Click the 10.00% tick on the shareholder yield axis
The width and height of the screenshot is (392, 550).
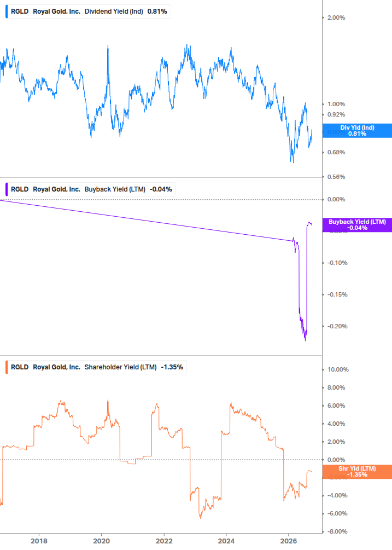point(338,370)
